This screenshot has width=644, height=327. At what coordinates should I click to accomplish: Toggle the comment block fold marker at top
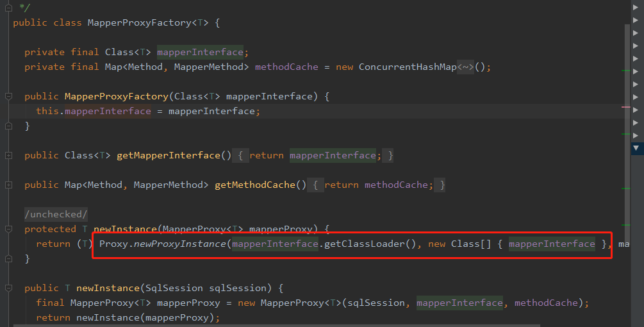tap(8, 8)
